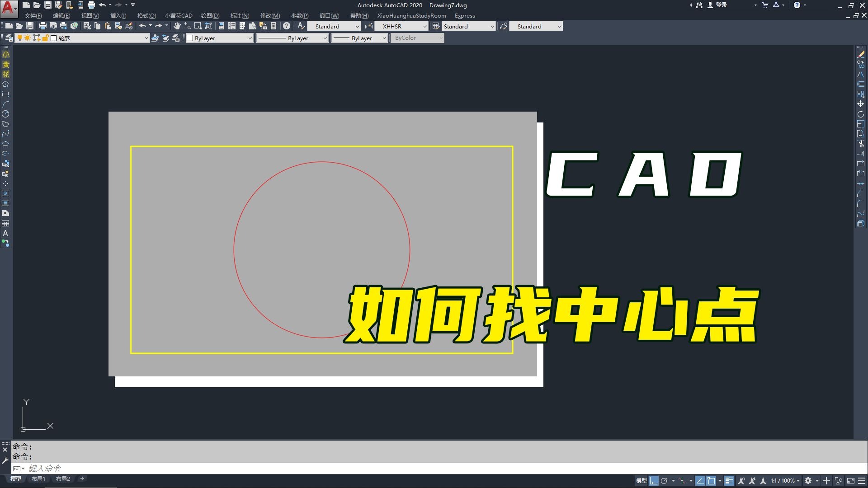Select the Pan hand tool

177,26
